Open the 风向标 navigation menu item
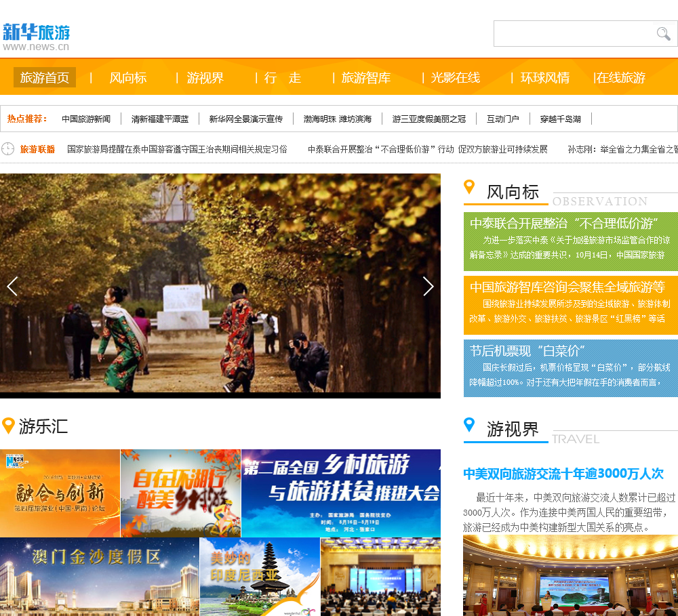Screen dimensions: 678x616 pyautogui.click(x=128, y=78)
